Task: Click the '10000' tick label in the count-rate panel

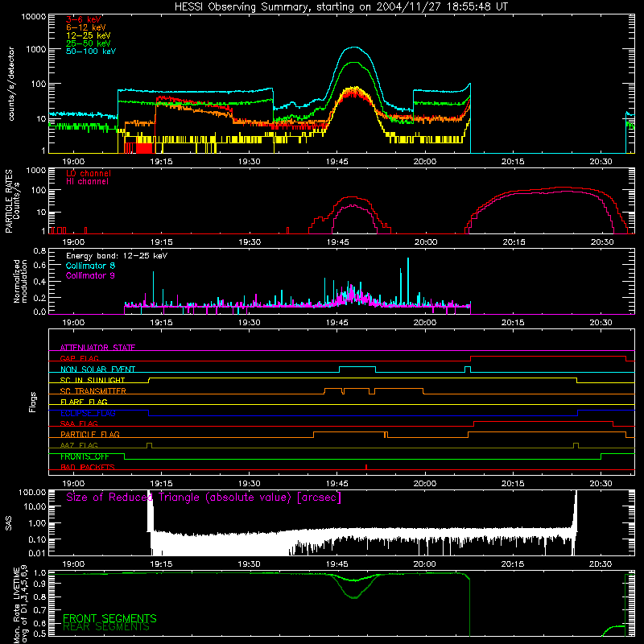Action: [34, 17]
